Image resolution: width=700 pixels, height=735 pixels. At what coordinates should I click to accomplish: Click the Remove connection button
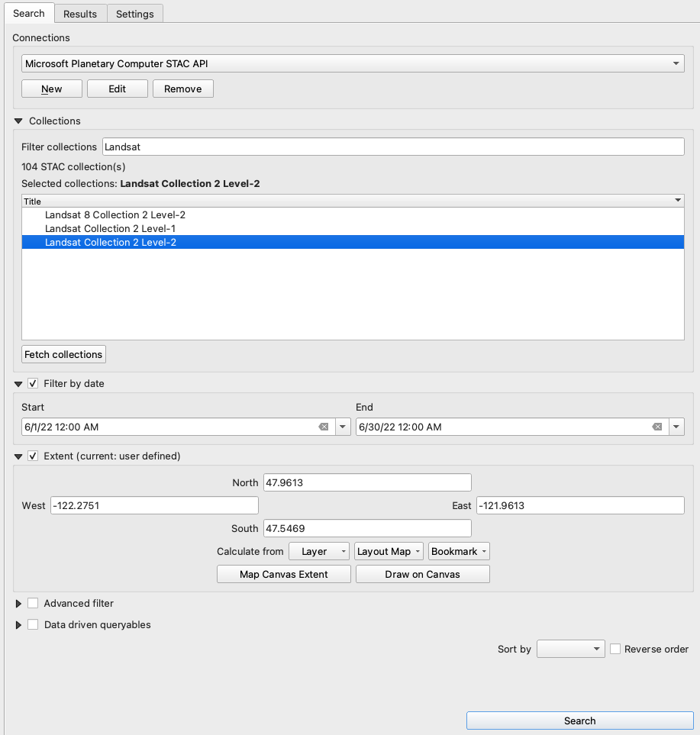coord(183,89)
